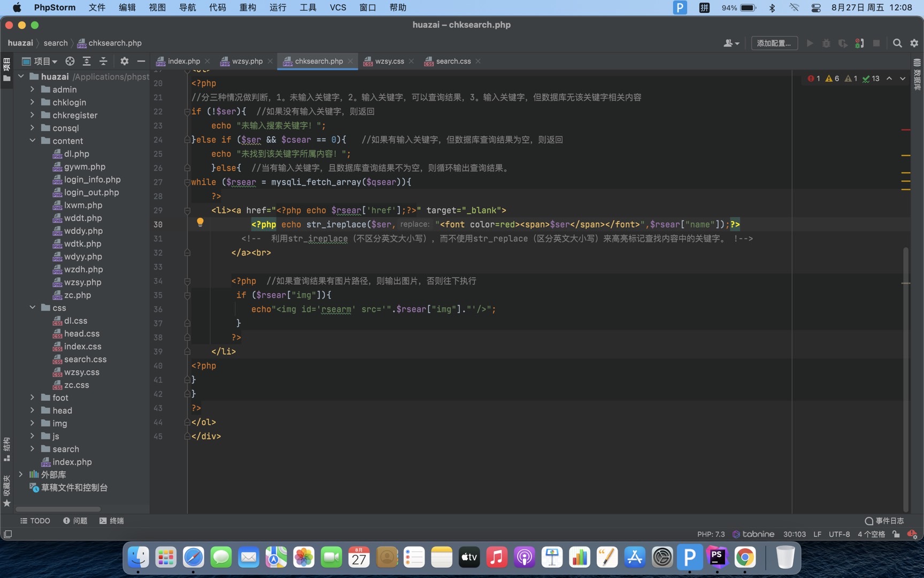Viewport: 924px width, 578px height.
Task: Click the Stop square icon in toolbar
Action: [876, 43]
